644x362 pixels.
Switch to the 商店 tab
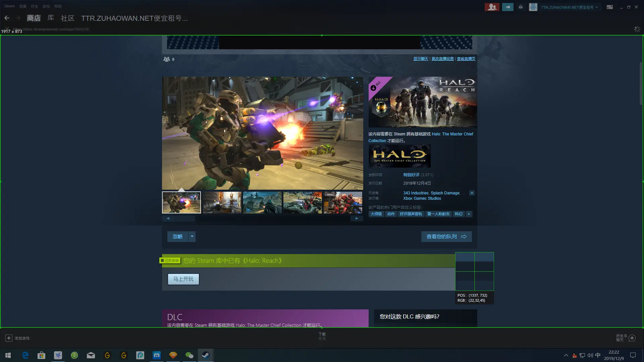34,18
